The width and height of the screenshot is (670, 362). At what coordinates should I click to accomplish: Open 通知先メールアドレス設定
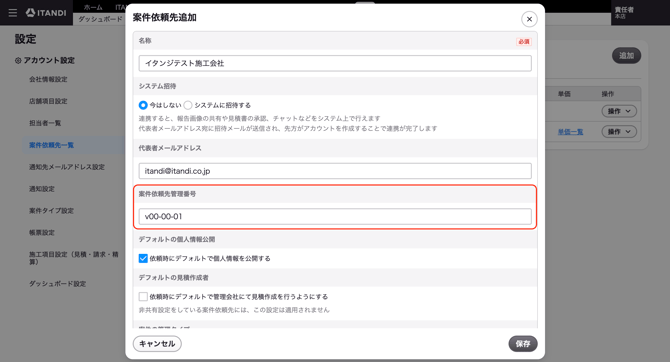tap(67, 167)
